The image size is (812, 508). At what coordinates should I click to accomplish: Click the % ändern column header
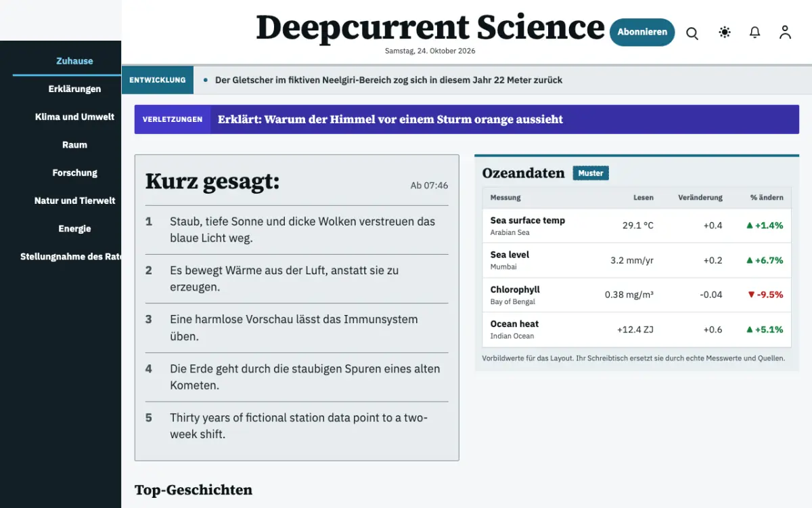[x=767, y=198]
